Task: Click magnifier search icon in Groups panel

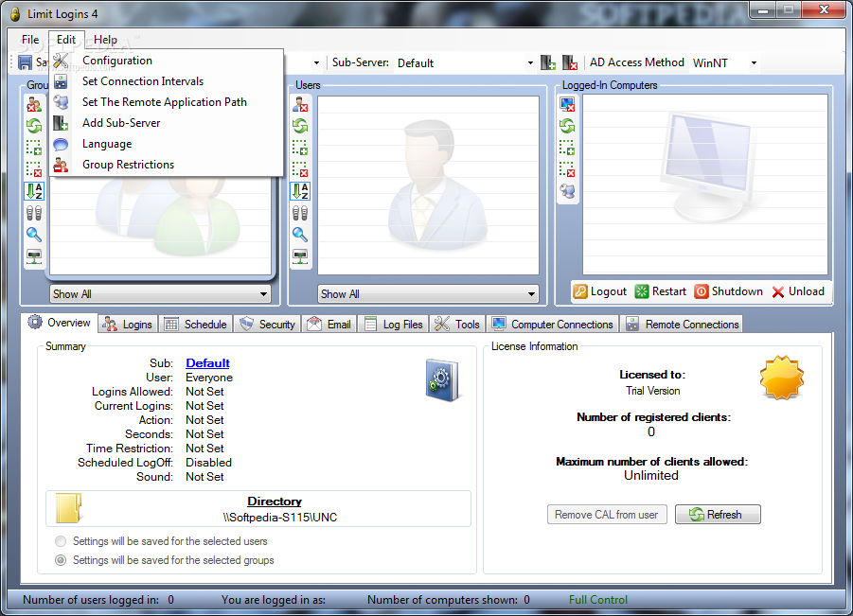Action: [34, 235]
